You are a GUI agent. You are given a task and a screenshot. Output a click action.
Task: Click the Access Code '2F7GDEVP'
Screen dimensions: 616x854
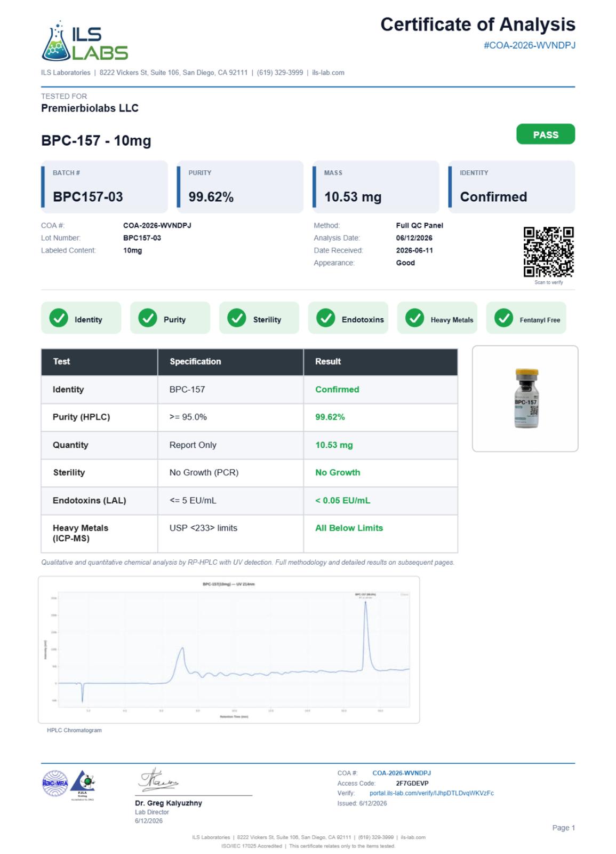click(x=412, y=783)
